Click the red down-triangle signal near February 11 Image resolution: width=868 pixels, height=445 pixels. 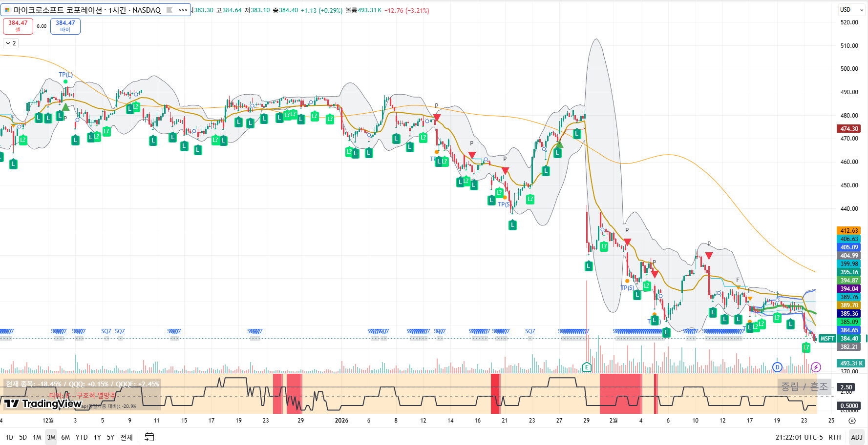click(709, 256)
